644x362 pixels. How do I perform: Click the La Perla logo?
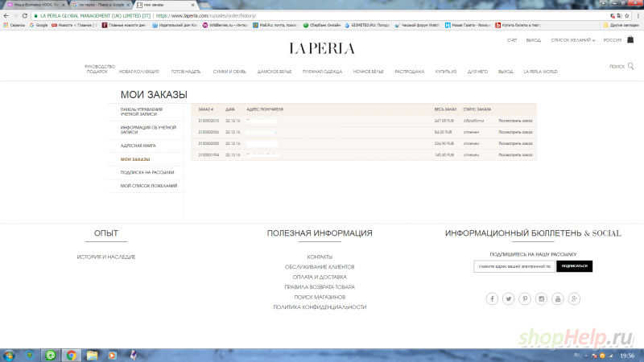(x=321, y=48)
